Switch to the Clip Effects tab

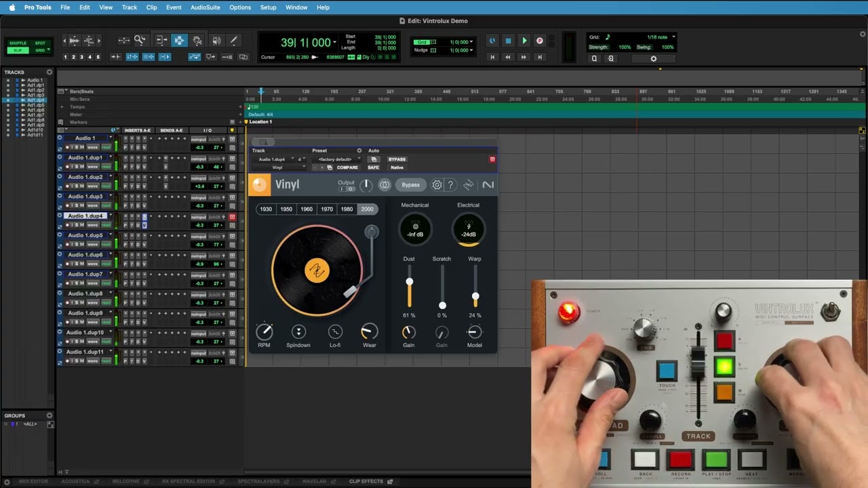pos(366,481)
